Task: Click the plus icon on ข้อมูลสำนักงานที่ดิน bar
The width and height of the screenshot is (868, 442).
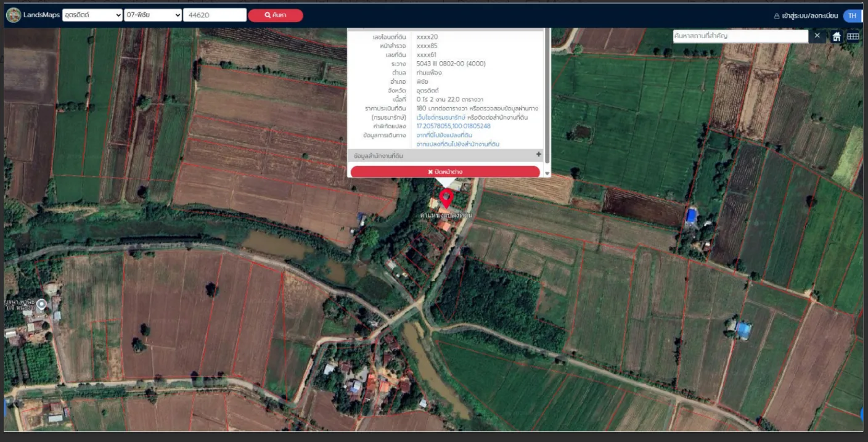Action: click(538, 155)
